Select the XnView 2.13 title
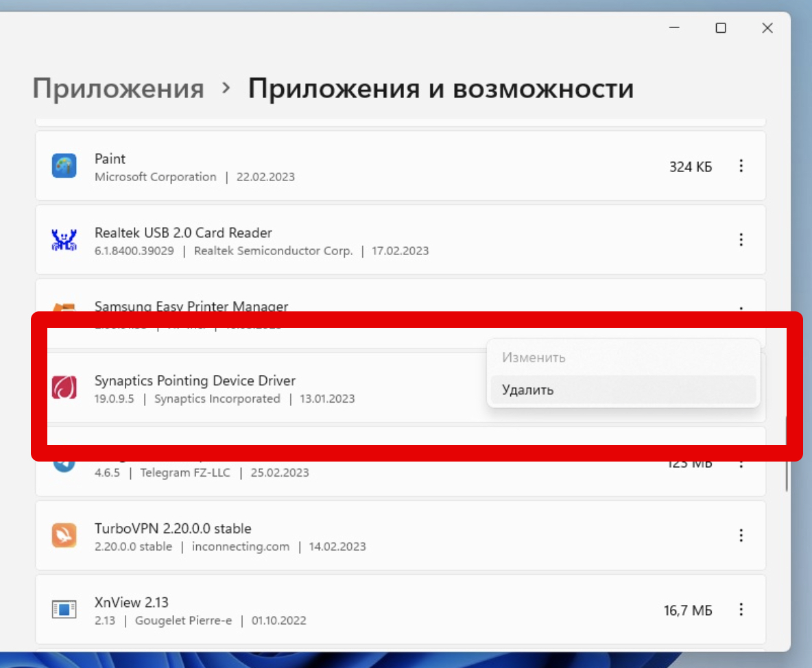The height and width of the screenshot is (668, 812). click(x=132, y=603)
